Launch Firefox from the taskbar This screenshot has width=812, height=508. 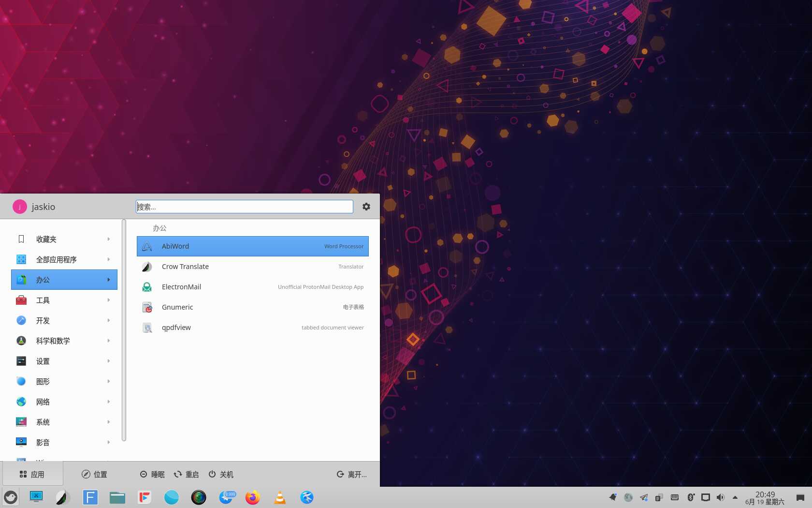coord(253,497)
